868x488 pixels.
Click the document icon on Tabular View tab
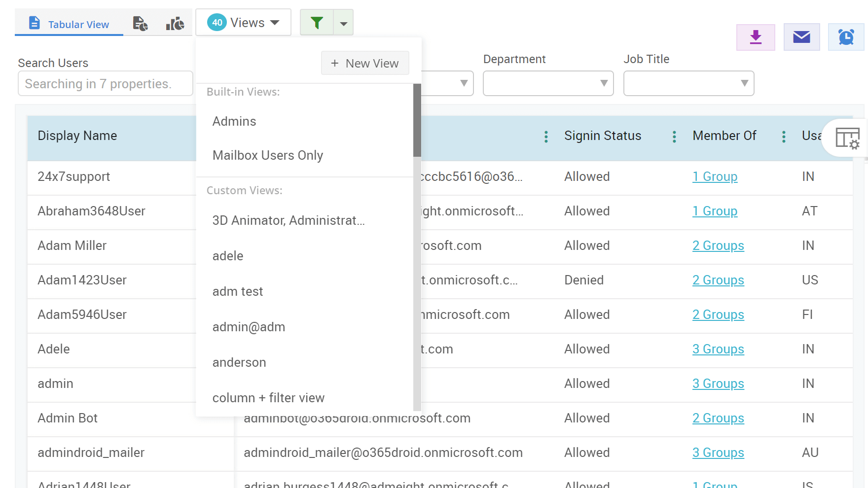click(x=34, y=22)
